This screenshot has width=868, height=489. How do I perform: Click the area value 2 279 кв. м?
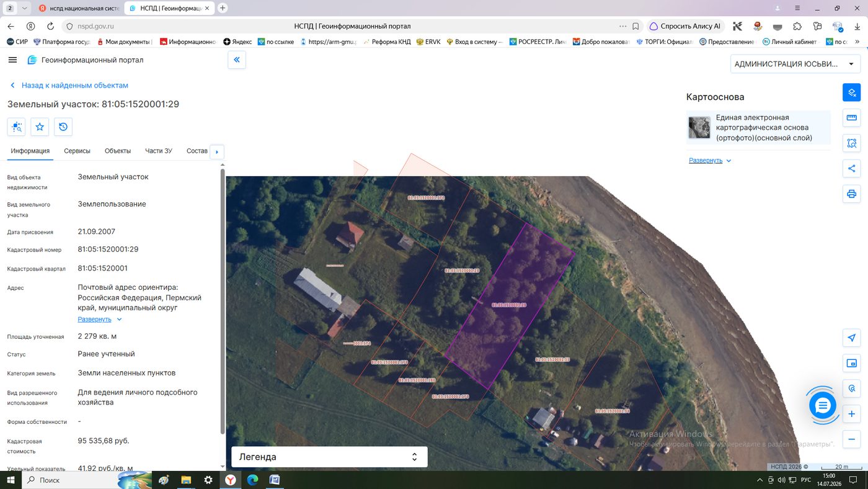[x=97, y=336]
